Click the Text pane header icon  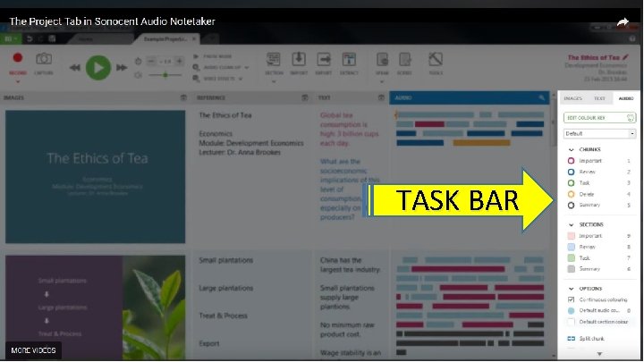click(x=381, y=97)
